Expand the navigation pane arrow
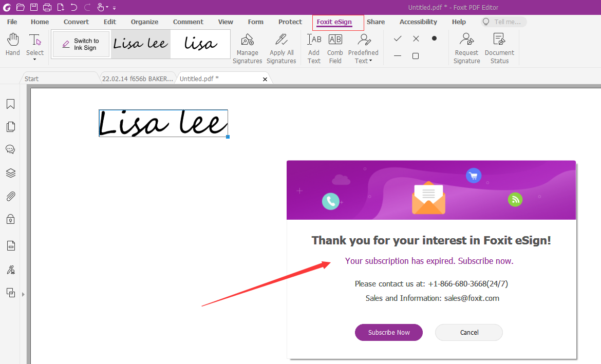This screenshot has width=601, height=364. point(23,294)
